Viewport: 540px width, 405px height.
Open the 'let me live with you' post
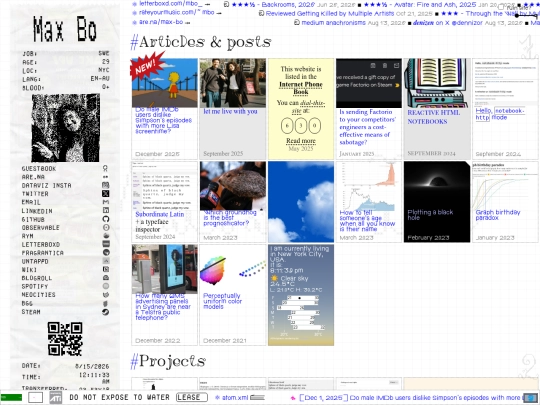230,111
